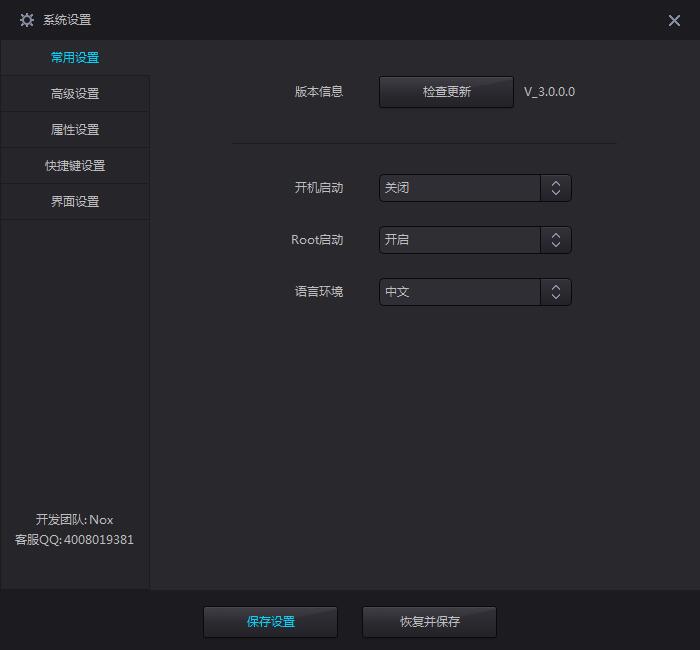Select the 属性设置 tab
This screenshot has width=700, height=650.
pyautogui.click(x=75, y=130)
